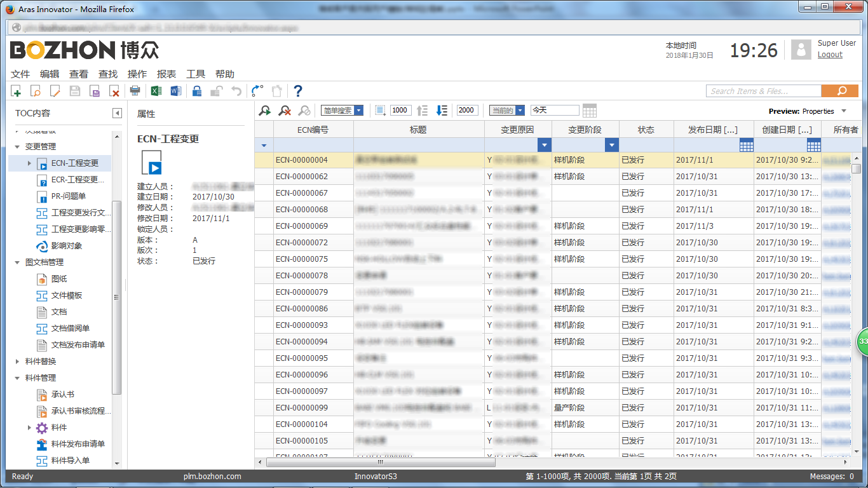The height and width of the screenshot is (488, 868).
Task: Select 图纸 in the TOC tree
Action: click(59, 279)
